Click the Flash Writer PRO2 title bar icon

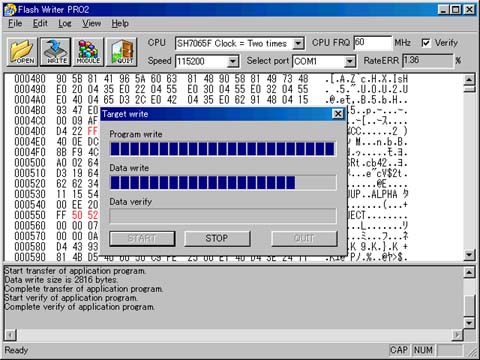tap(10, 10)
